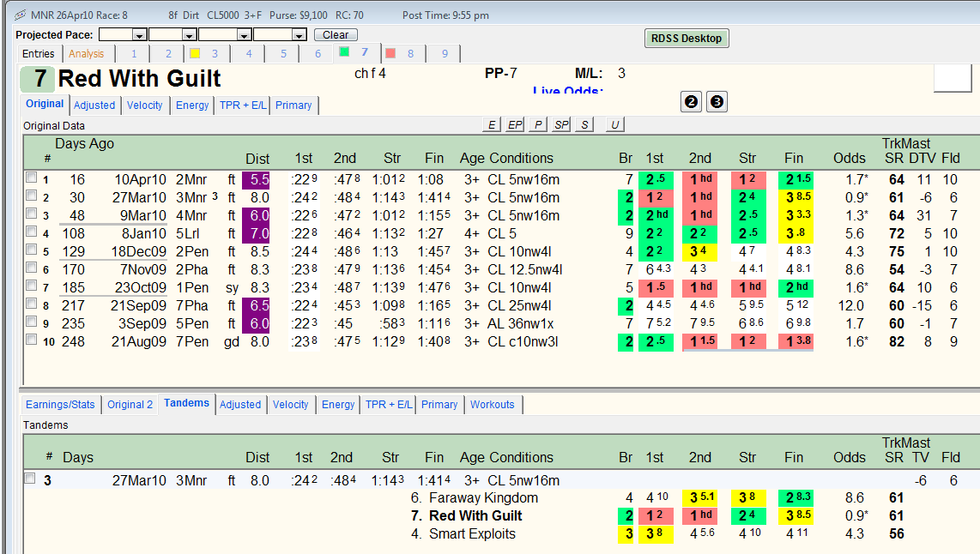Screen dimensions: 980x554
Task: Select the upper Original tab
Action: pyautogui.click(x=45, y=104)
